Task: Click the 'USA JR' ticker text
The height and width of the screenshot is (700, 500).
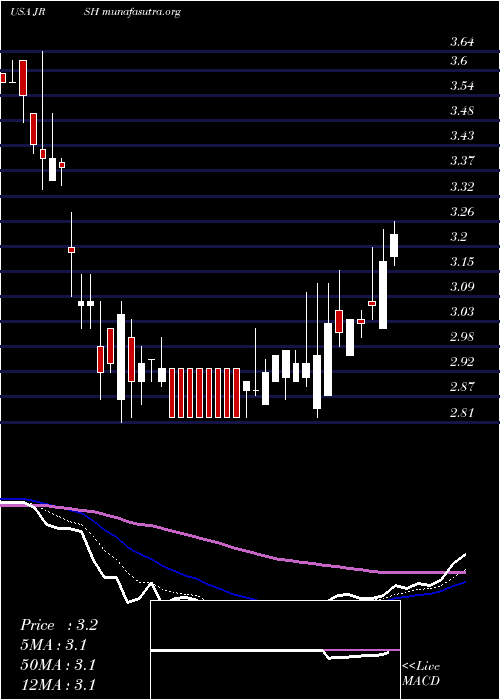Action: click(29, 12)
